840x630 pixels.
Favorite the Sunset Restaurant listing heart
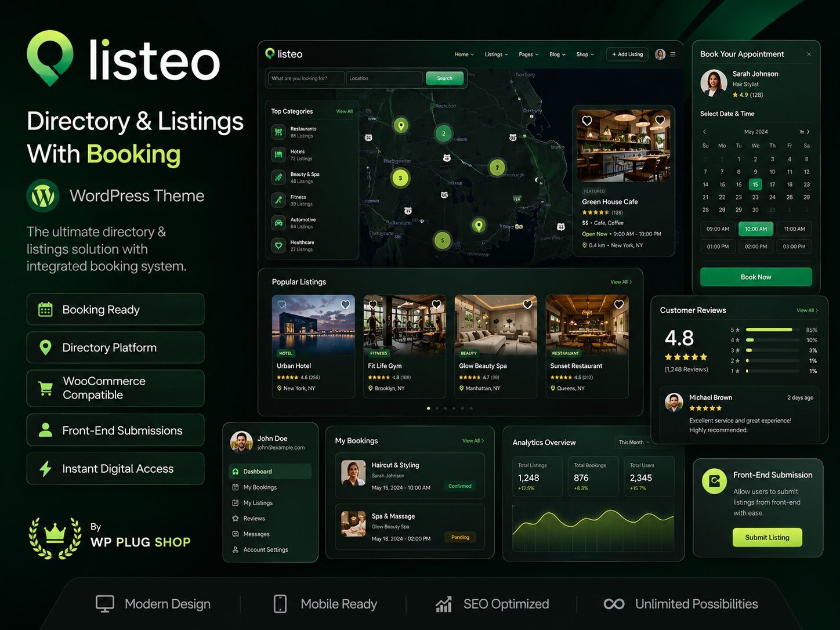(x=619, y=305)
